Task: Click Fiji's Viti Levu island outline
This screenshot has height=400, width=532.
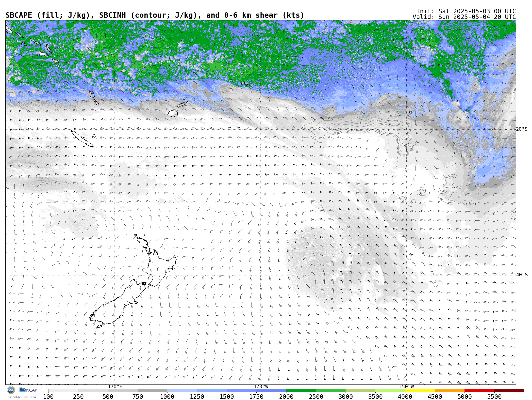Action: pos(173,113)
